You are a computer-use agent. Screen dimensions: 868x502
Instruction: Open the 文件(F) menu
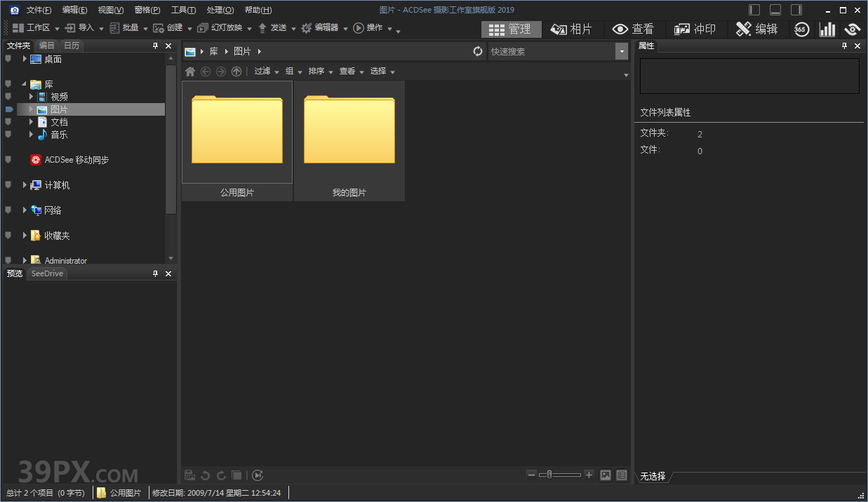click(39, 10)
